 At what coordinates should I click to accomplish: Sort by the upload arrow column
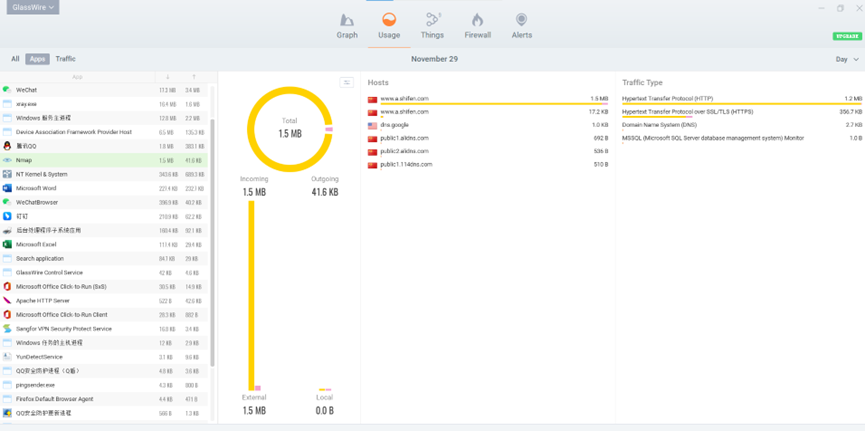pos(194,77)
